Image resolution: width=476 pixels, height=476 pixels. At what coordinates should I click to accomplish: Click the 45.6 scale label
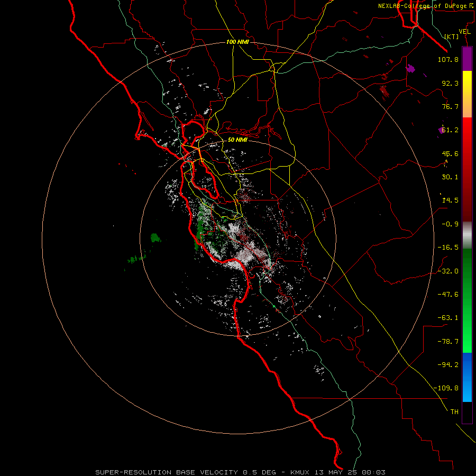tap(450, 153)
